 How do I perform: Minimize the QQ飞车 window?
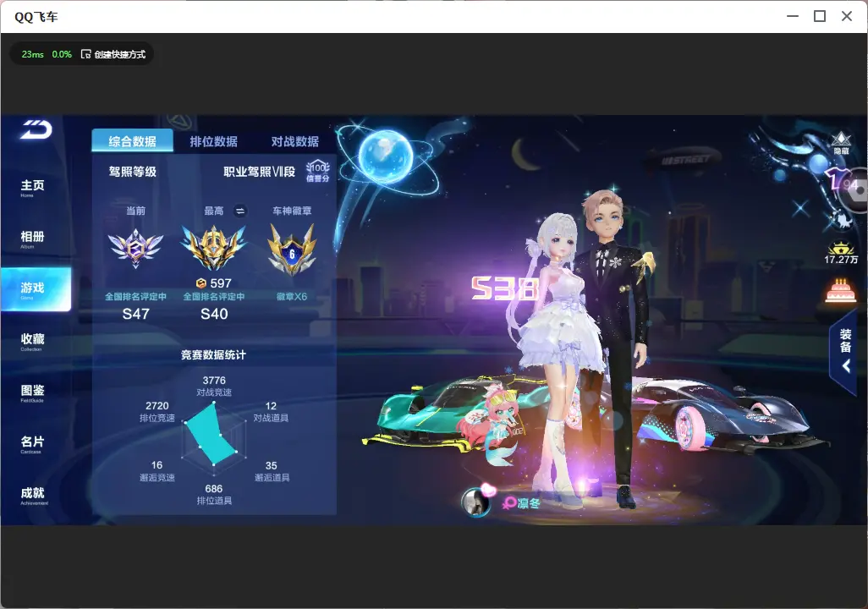[793, 16]
